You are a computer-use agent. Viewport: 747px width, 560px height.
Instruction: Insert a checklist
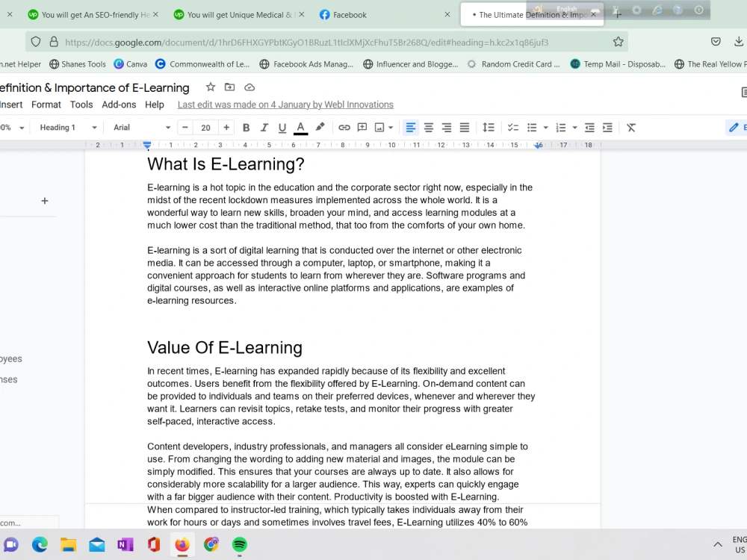tap(512, 128)
